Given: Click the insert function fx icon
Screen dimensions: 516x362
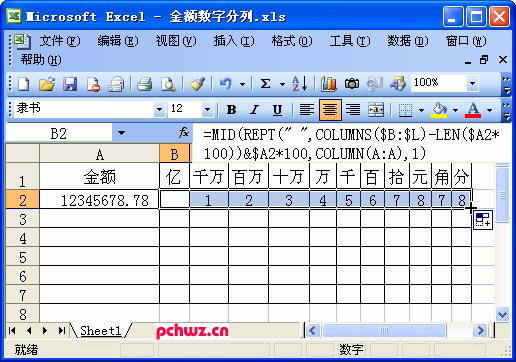Looking at the screenshot, I should point(184,133).
